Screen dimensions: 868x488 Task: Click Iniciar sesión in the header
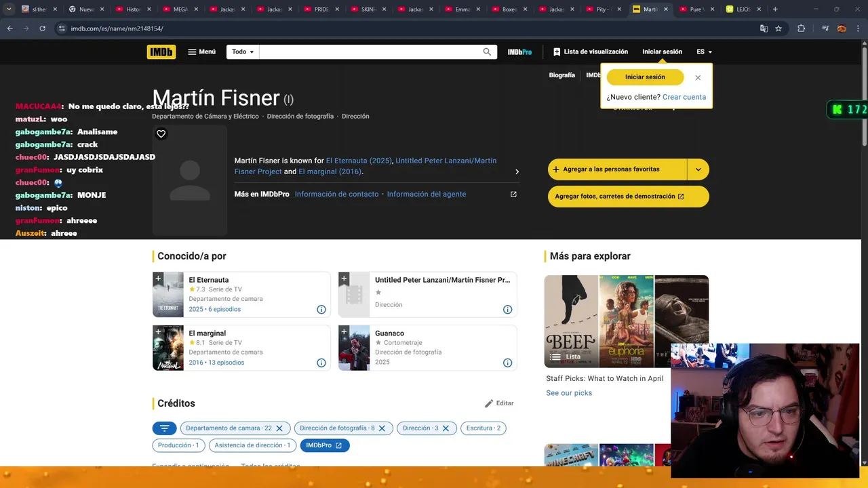662,52
